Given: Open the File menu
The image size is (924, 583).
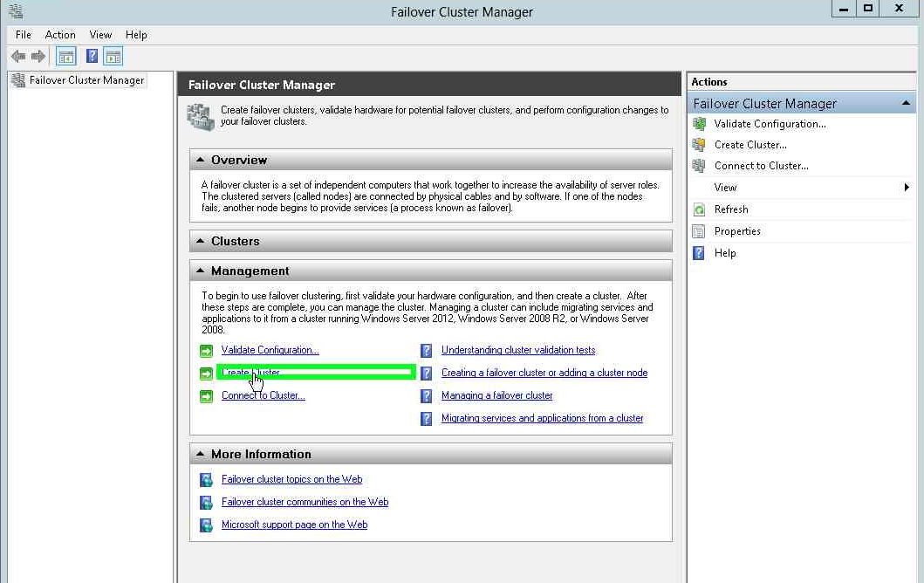Looking at the screenshot, I should pos(24,35).
